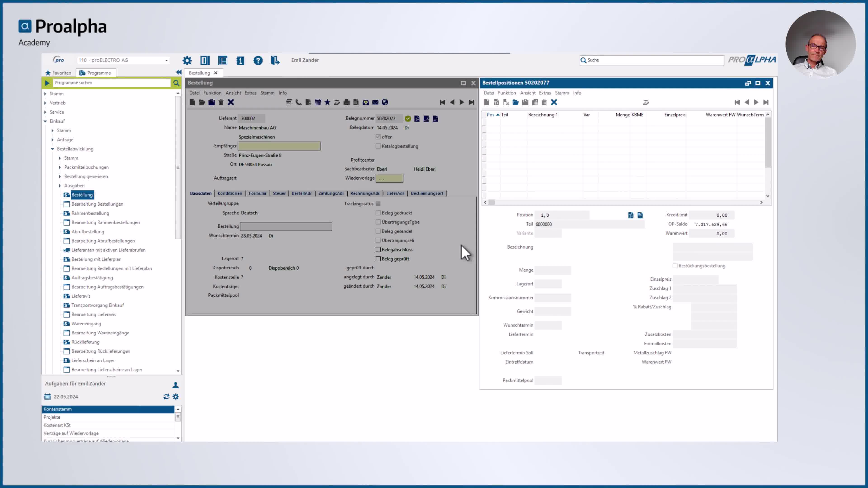Enable Belegabschluss checkbox
Image resolution: width=868 pixels, height=488 pixels.
(x=378, y=250)
